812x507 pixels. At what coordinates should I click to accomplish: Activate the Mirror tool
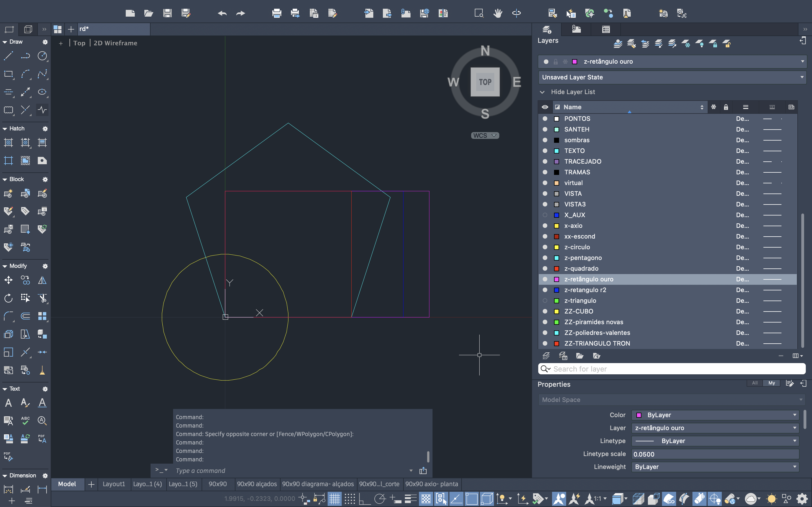tap(42, 280)
